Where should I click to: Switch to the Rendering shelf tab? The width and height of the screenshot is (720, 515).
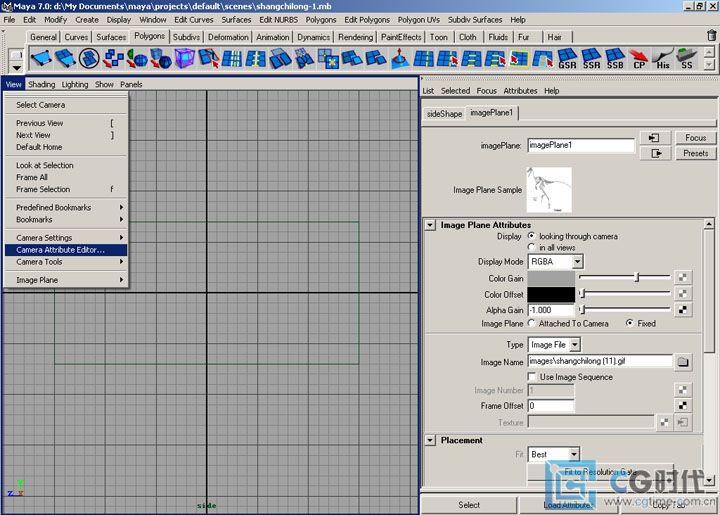[355, 37]
